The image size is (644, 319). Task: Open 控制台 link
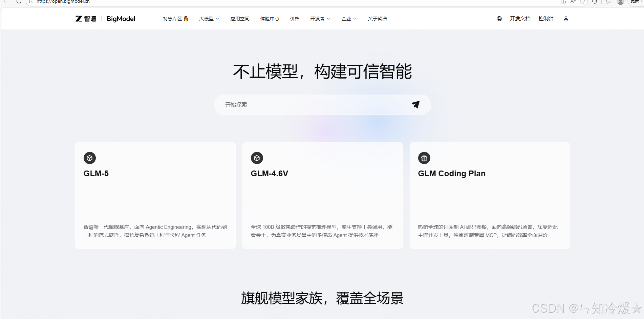coord(546,19)
